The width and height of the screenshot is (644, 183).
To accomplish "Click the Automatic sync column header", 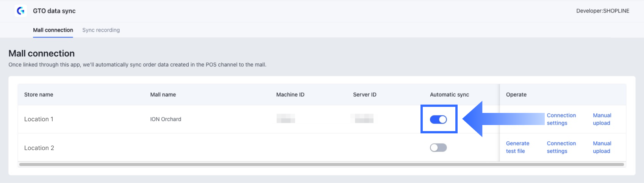I will pyautogui.click(x=449, y=95).
